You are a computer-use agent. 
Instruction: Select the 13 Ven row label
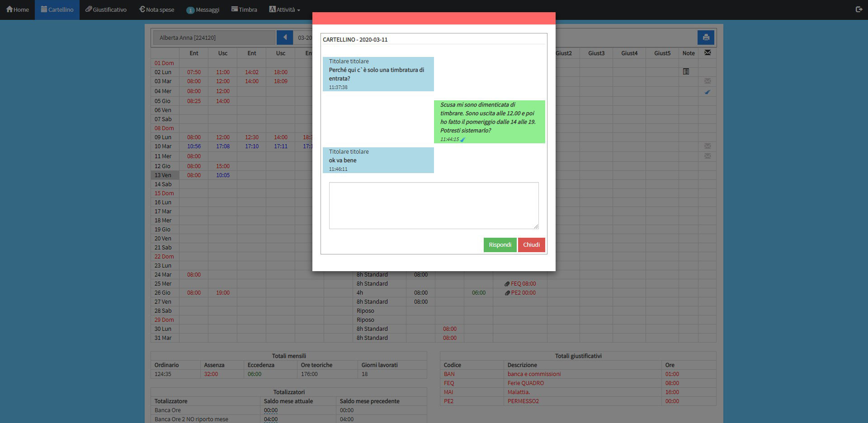coord(165,175)
